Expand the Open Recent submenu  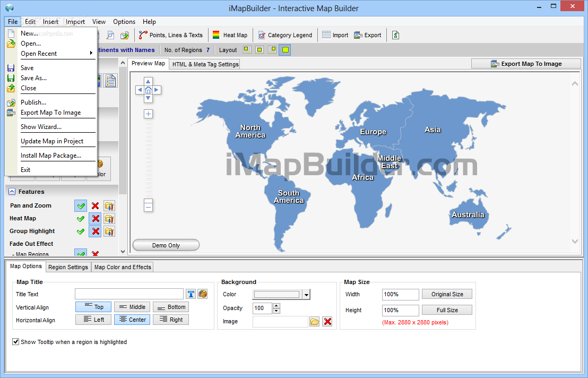91,53
